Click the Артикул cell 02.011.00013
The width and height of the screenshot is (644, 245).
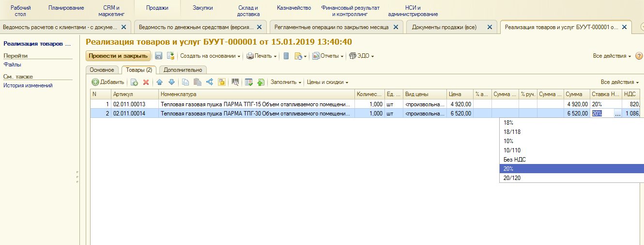tap(135, 104)
